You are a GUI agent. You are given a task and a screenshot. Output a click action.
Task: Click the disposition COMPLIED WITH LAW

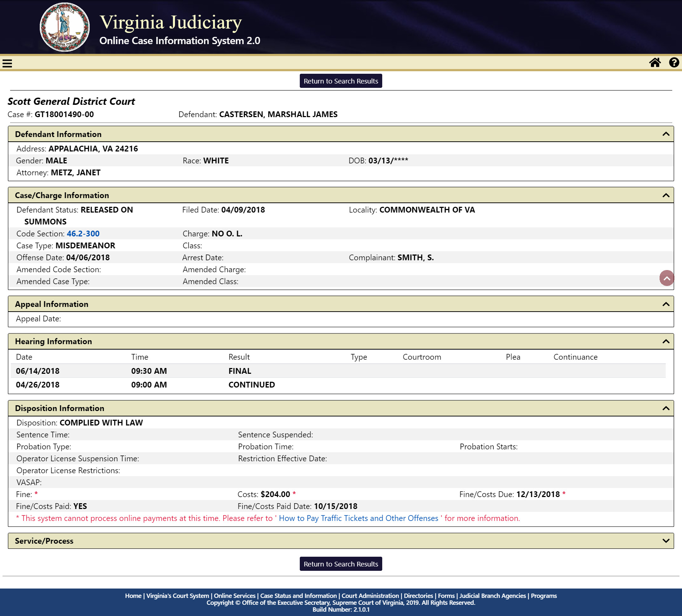[101, 423]
